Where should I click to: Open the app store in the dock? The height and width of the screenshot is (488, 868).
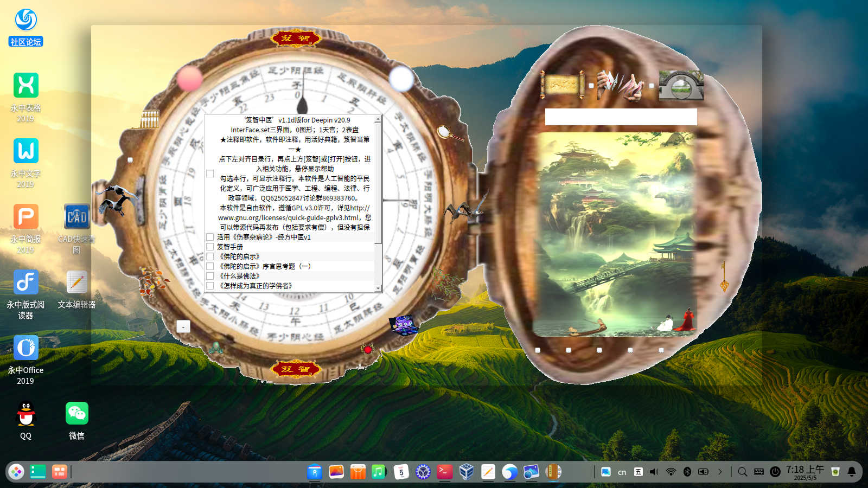tap(358, 472)
